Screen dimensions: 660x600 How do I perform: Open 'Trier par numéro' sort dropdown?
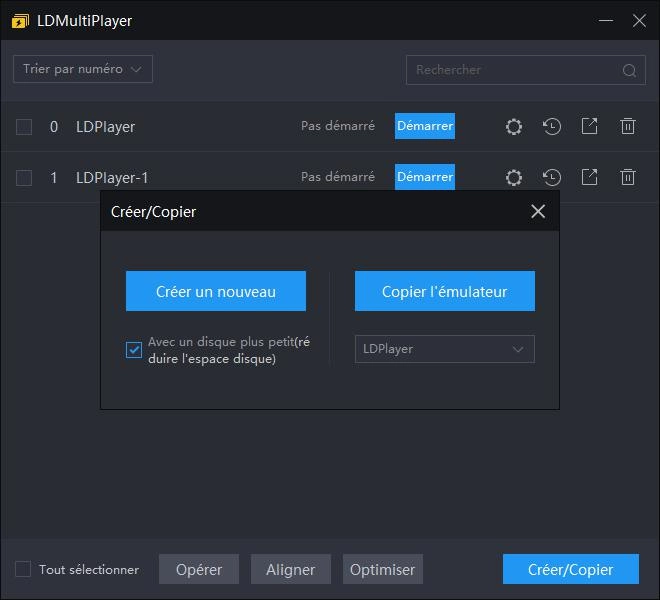(83, 69)
